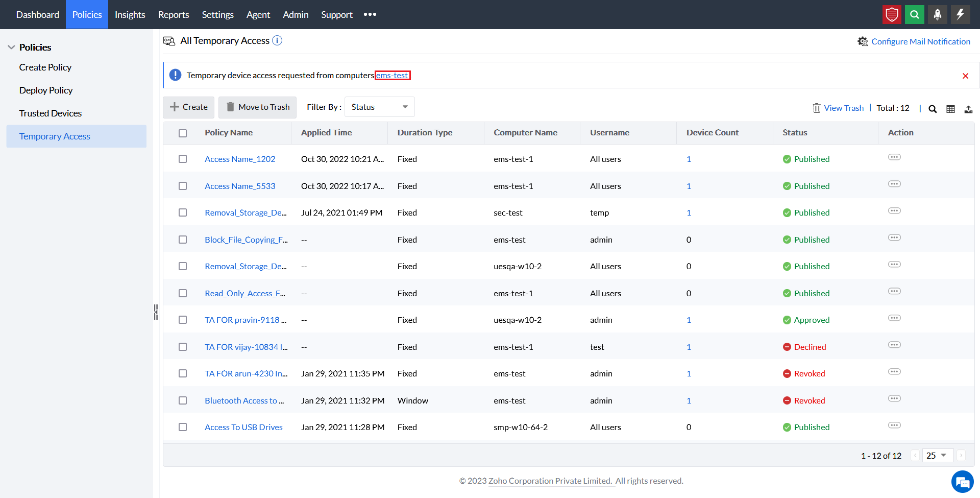Open Trusted Devices in the sidebar
The height and width of the screenshot is (498, 980).
(x=51, y=113)
